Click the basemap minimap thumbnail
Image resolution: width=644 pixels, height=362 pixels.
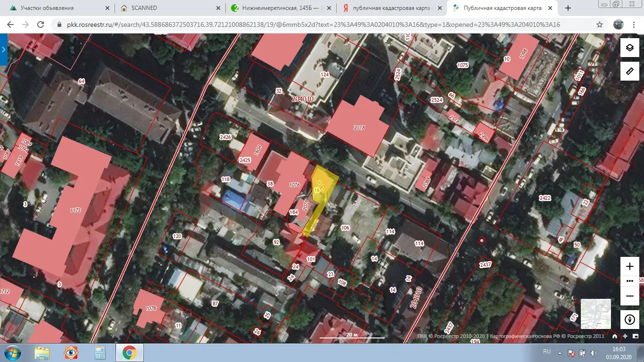click(x=595, y=314)
